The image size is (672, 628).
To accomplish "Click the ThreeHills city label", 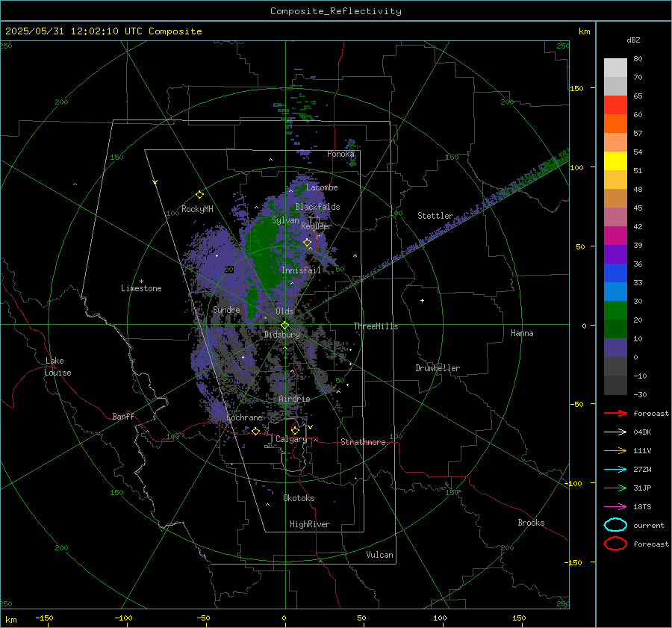I will [376, 326].
